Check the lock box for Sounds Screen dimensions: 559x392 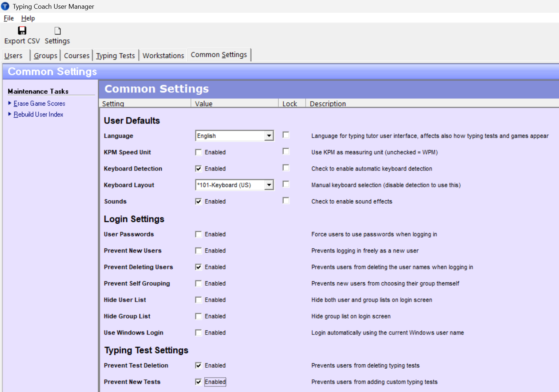click(286, 201)
